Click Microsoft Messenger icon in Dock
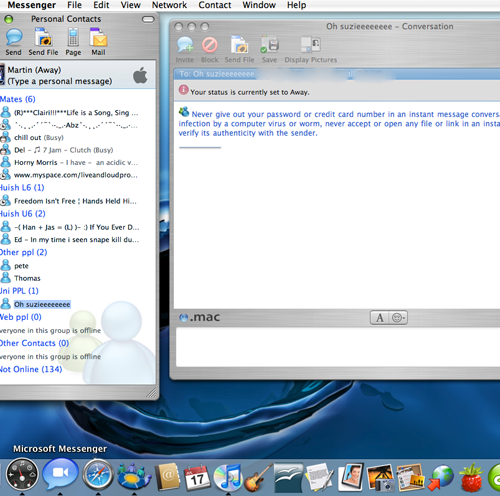This screenshot has height=496, width=500. [134, 476]
